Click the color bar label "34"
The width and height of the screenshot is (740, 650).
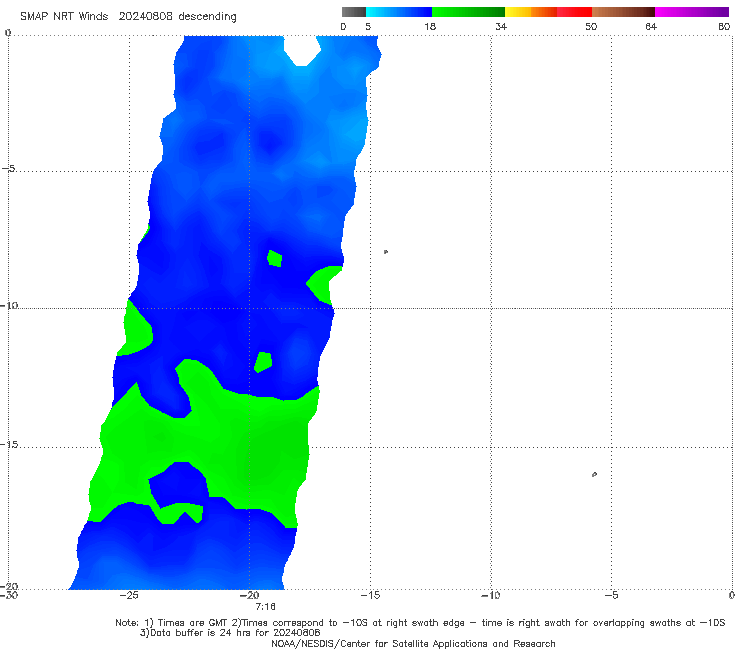(x=501, y=26)
